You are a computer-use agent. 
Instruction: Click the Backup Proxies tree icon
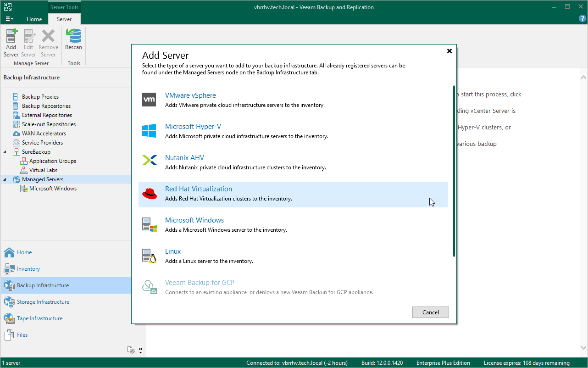point(17,97)
